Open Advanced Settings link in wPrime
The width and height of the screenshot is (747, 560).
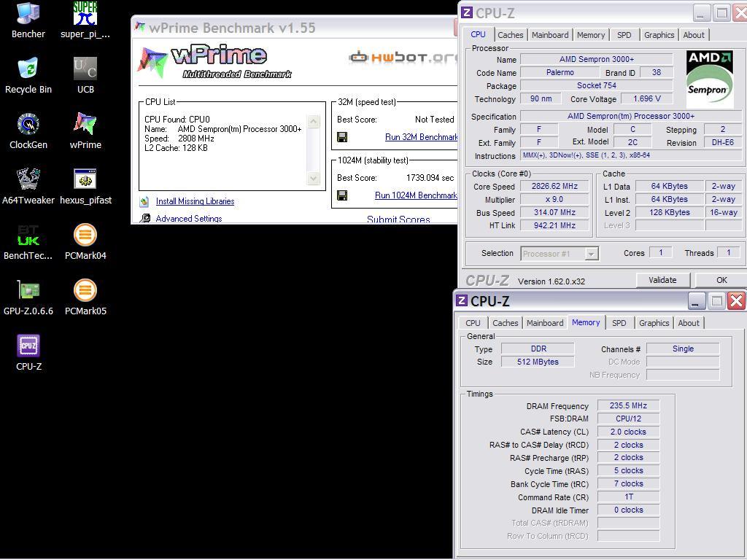point(189,219)
